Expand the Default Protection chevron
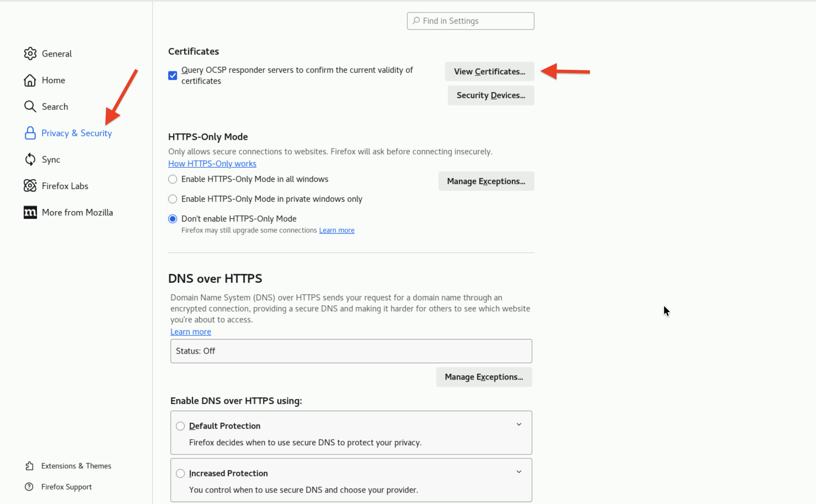This screenshot has height=504, width=816. (518, 424)
